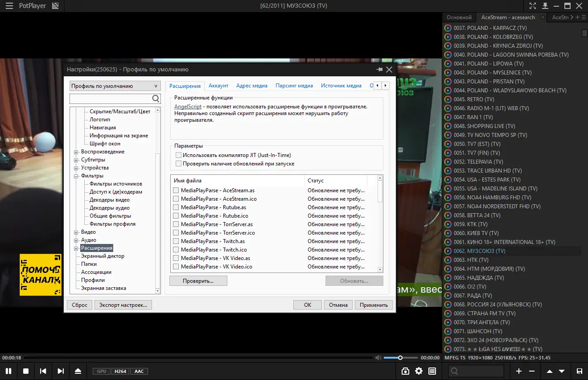Adjust the volume slider
The image size is (588, 380).
pos(400,357)
